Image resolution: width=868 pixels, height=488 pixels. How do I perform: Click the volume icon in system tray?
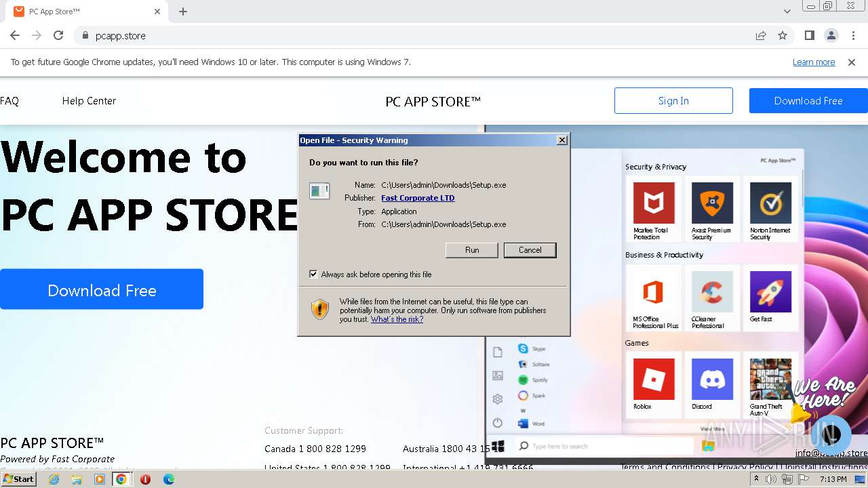(x=771, y=479)
